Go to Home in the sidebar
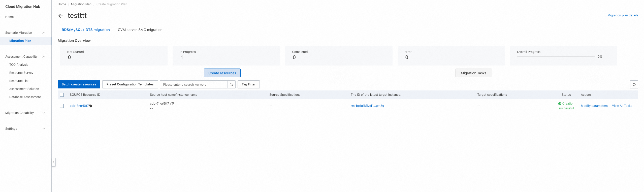644x192 pixels. tap(10, 17)
